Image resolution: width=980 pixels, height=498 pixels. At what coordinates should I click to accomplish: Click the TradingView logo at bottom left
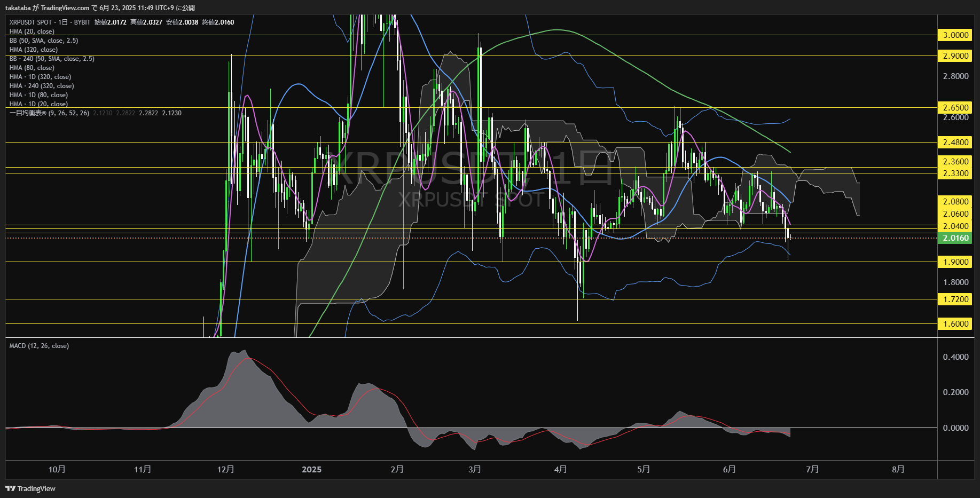30,488
